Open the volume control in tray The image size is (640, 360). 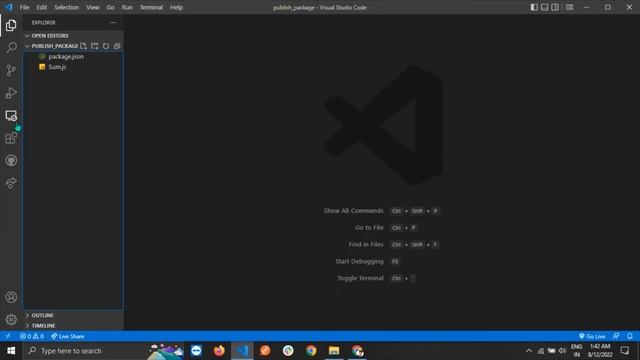(562, 351)
